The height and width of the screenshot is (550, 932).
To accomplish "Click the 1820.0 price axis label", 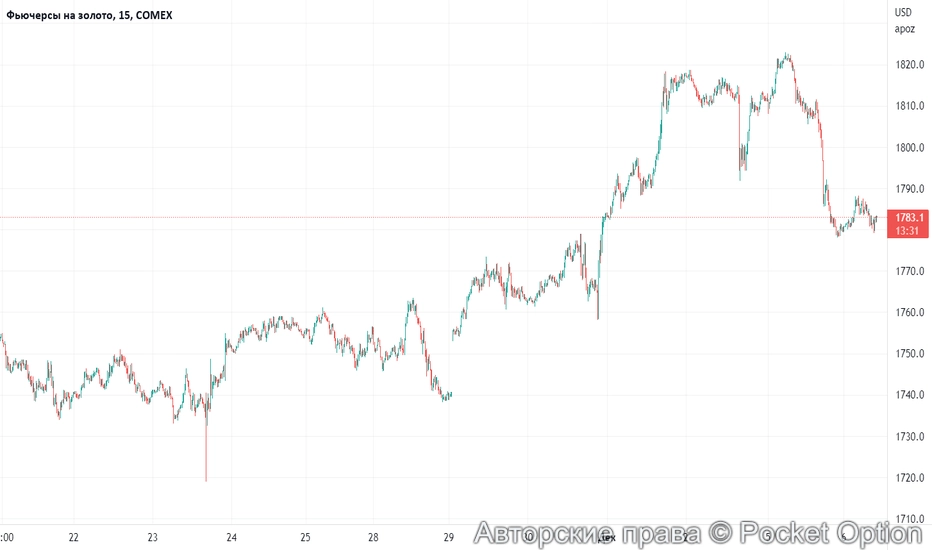I will (909, 65).
